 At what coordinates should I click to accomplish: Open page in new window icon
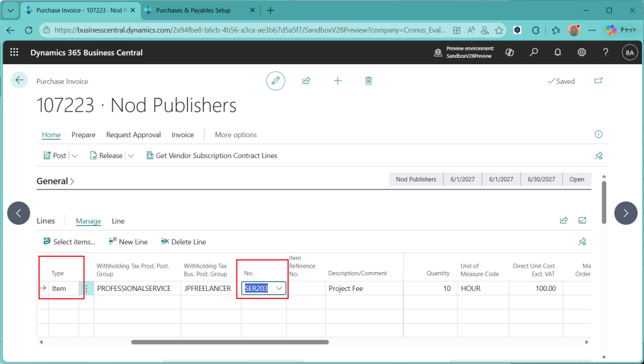click(598, 81)
